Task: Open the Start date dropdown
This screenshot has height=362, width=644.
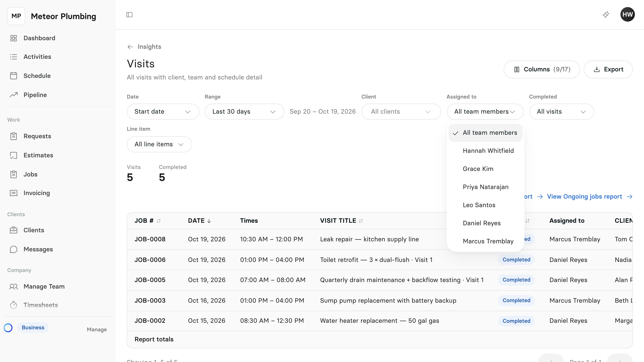Action: (163, 112)
